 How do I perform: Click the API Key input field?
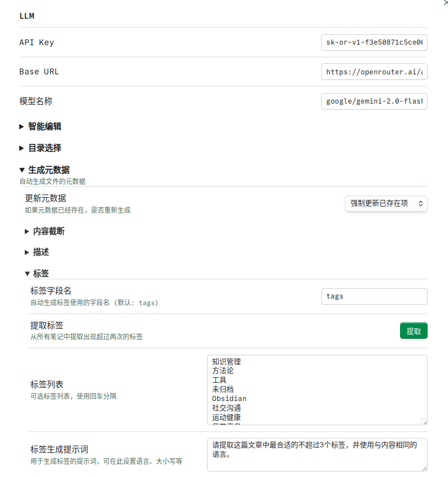(x=374, y=42)
